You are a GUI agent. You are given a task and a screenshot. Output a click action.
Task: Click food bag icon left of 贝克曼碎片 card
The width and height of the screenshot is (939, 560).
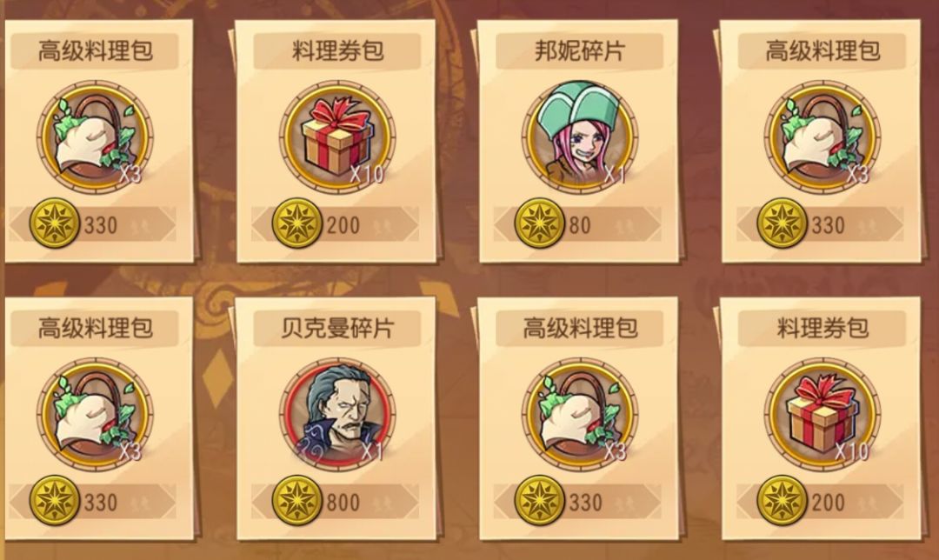[x=95, y=413]
